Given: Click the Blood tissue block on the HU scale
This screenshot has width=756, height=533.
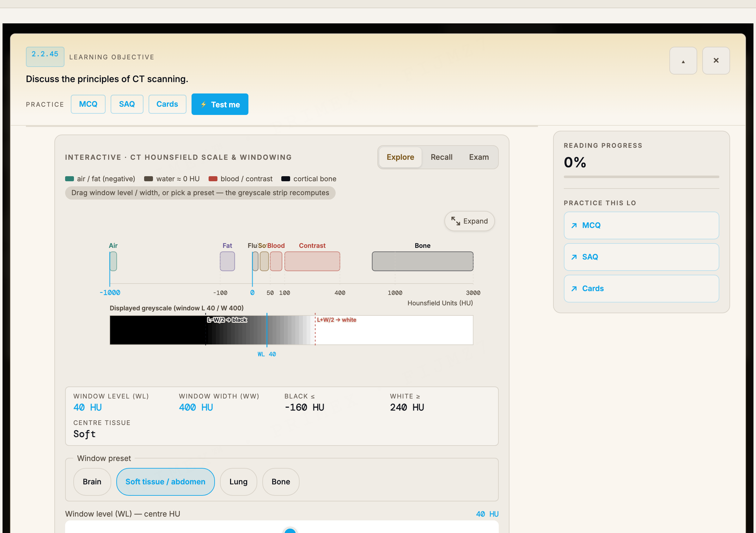Looking at the screenshot, I should [276, 261].
